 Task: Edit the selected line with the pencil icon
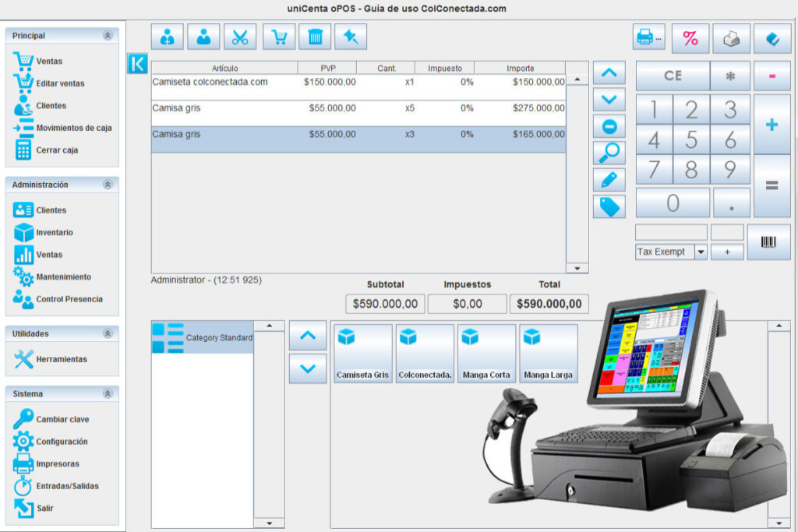click(x=609, y=179)
